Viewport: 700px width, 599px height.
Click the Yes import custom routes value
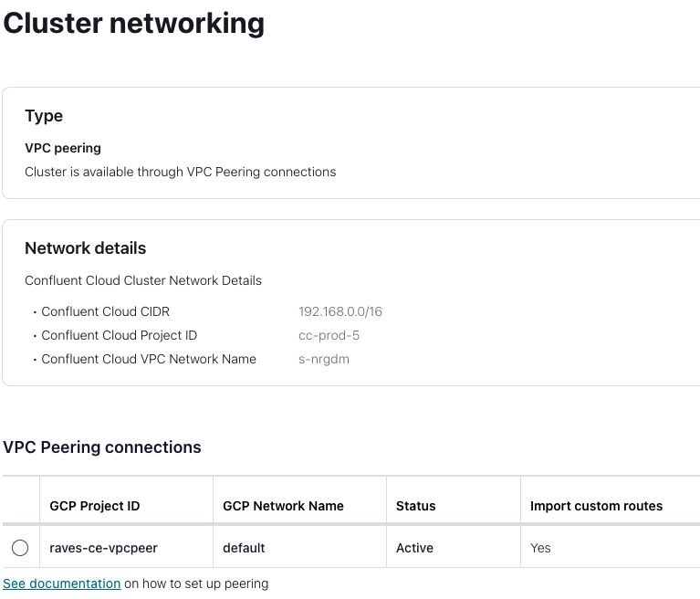(541, 548)
